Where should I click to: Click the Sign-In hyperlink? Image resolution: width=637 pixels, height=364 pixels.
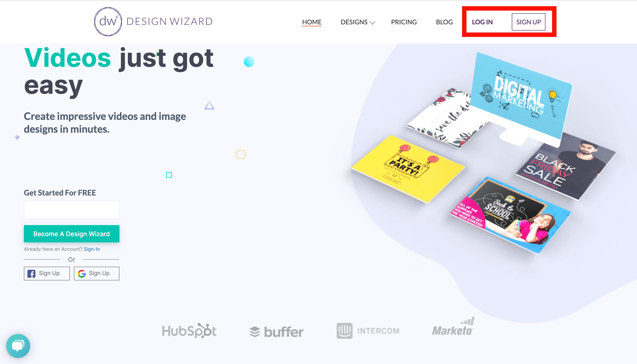coord(91,249)
